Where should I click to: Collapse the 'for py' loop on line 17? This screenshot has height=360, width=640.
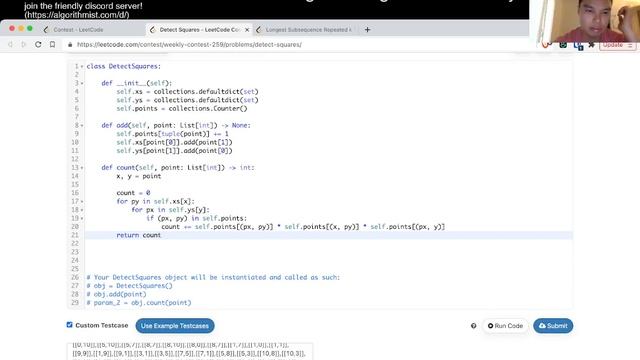tap(82, 202)
